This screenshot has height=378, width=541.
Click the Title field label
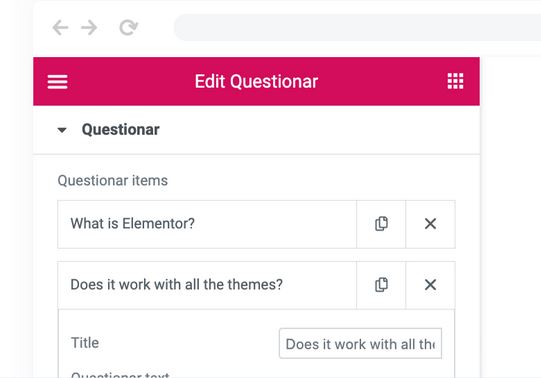[x=85, y=343]
